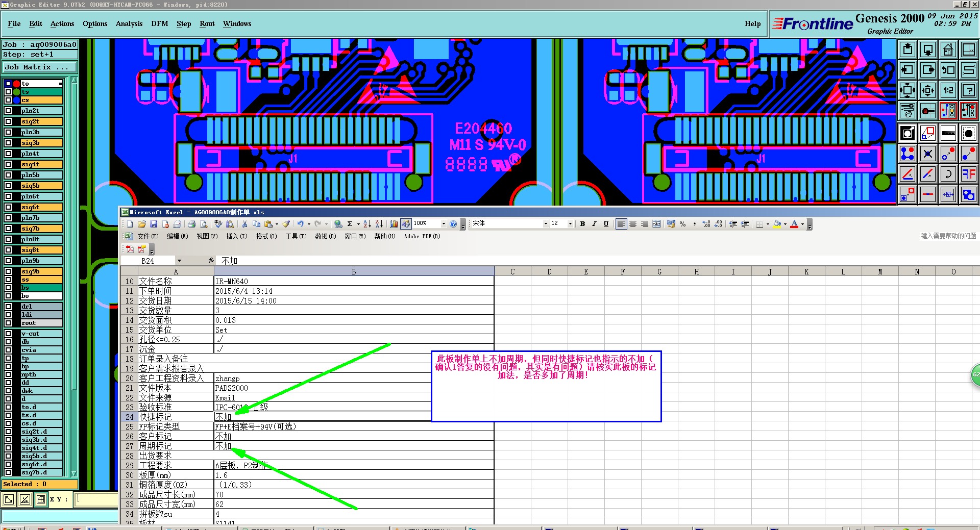Click the pan up arrow icon

coord(908,49)
